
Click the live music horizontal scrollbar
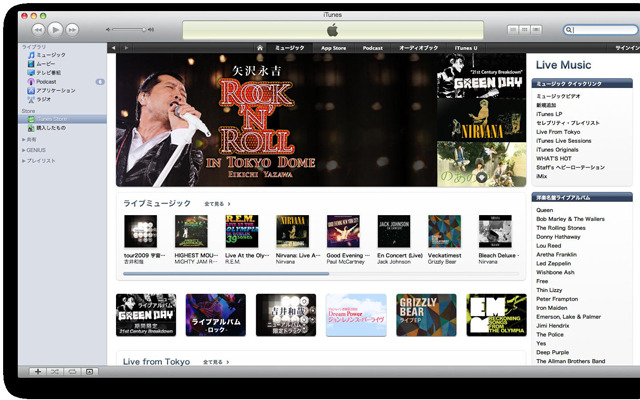(226, 274)
